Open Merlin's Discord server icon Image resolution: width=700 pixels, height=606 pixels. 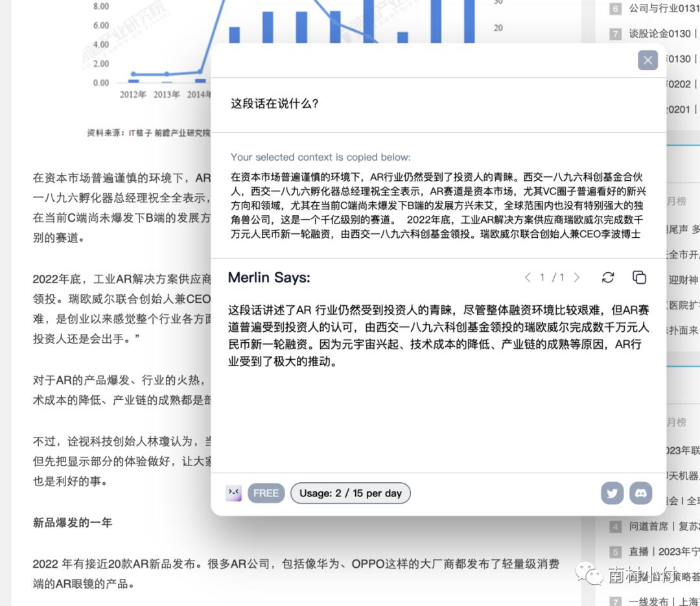pyautogui.click(x=640, y=493)
